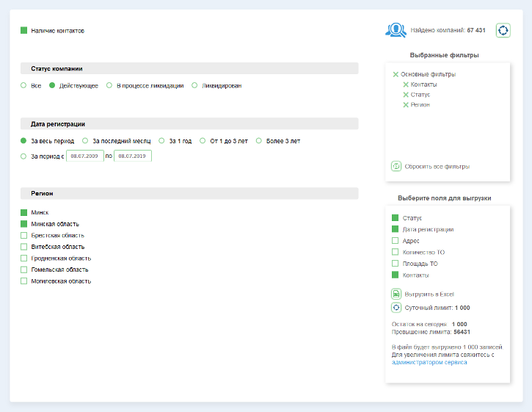Remove the Статус filter with X

[x=406, y=95]
